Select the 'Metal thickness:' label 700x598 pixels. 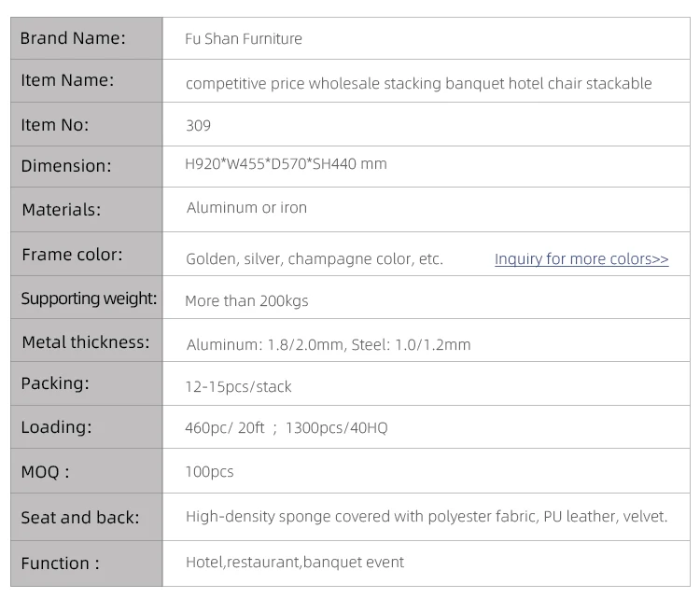point(86,342)
